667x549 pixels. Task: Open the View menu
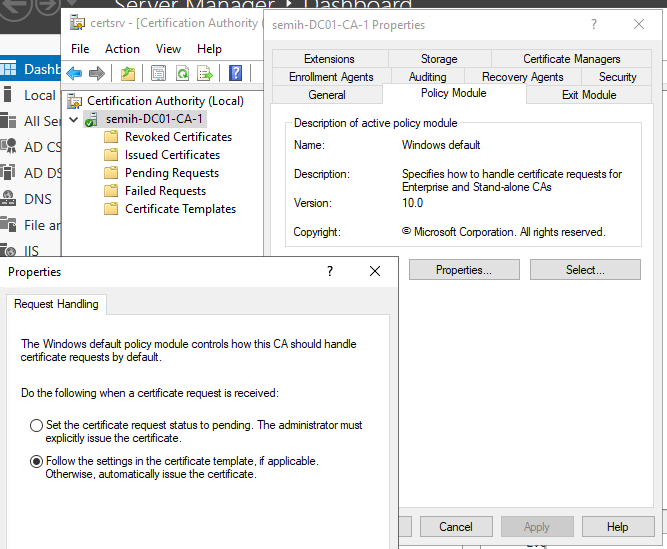[168, 49]
